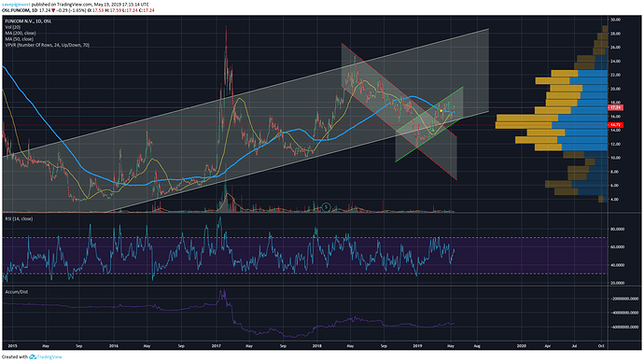Click the 2017 label on time axis
This screenshot has width=644, height=363.
click(x=217, y=346)
